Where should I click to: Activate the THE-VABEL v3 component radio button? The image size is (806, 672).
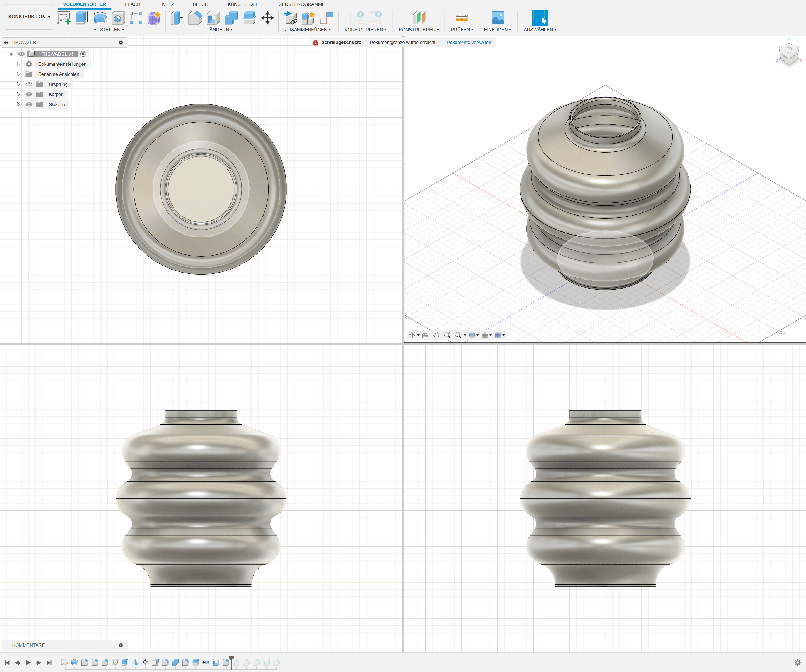click(x=83, y=54)
